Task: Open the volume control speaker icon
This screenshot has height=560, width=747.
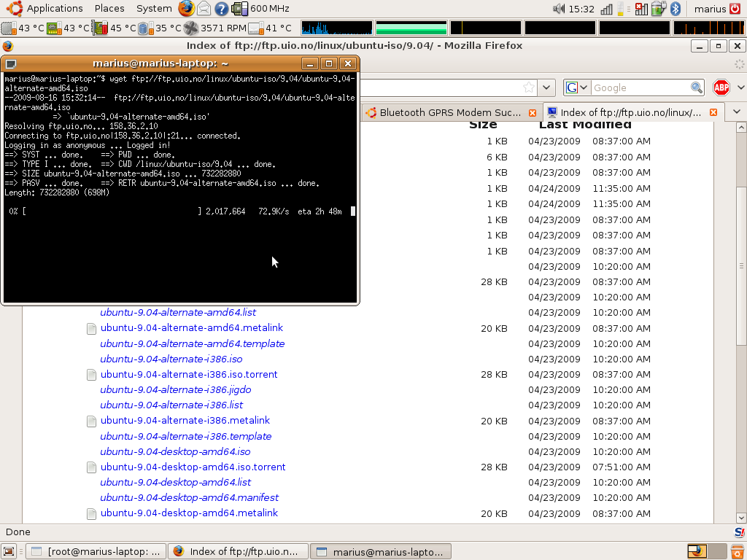Action: pyautogui.click(x=559, y=9)
